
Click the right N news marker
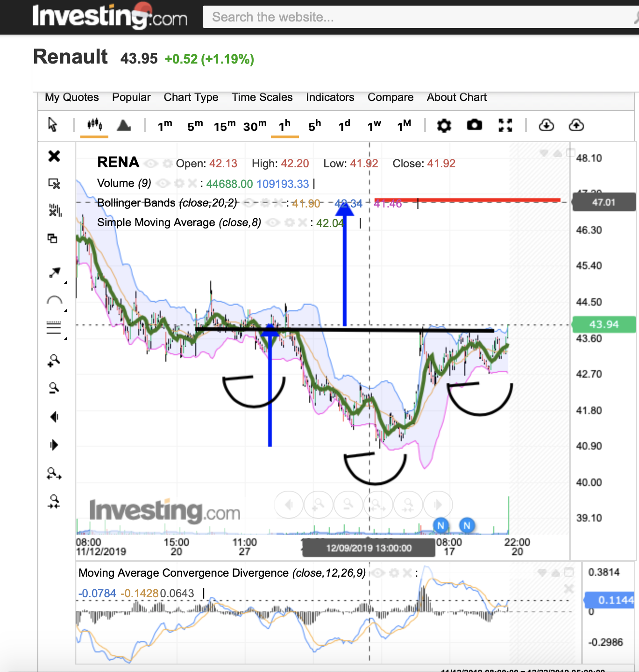tap(467, 525)
